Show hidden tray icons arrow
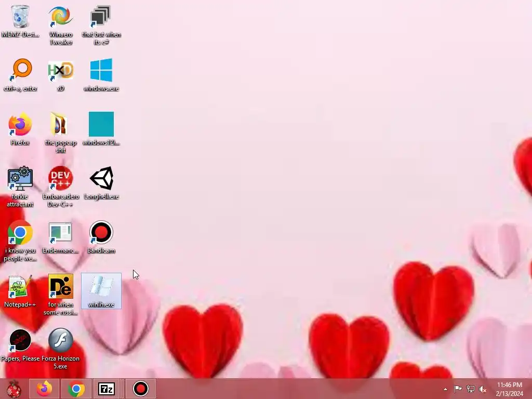This screenshot has height=399, width=532. 445,389
